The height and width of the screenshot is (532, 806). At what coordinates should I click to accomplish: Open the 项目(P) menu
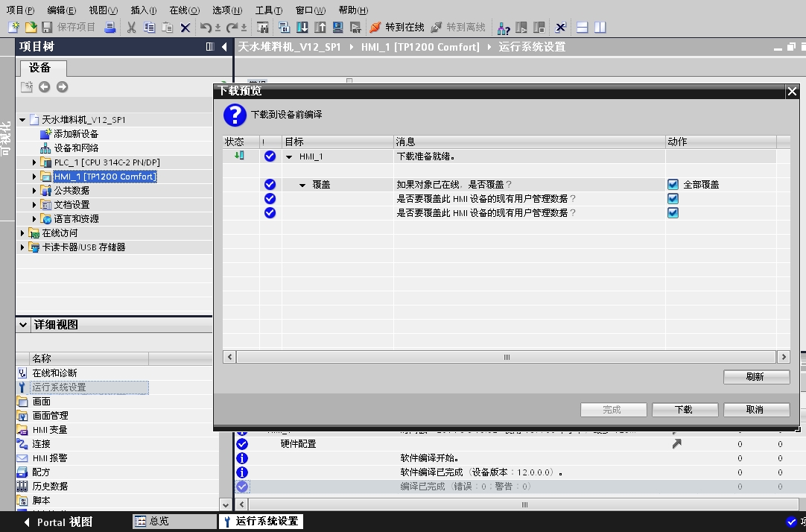[x=20, y=10]
